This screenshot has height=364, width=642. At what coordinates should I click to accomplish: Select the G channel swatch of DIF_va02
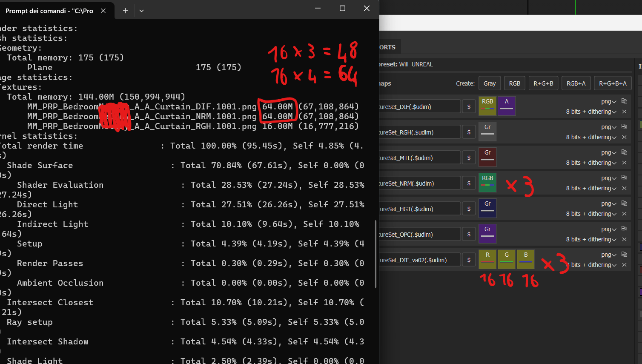click(507, 259)
